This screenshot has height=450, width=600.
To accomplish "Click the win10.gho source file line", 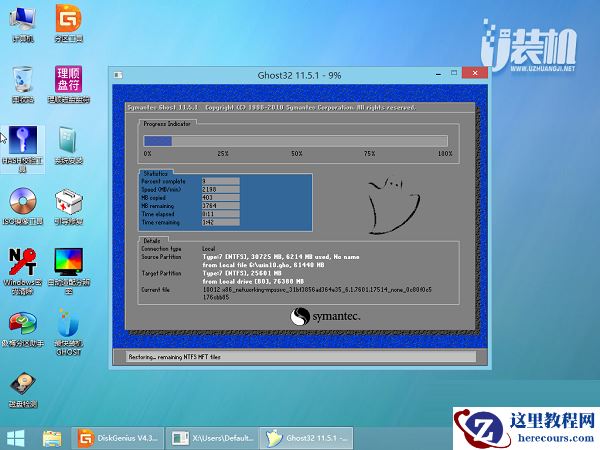I will click(x=263, y=265).
